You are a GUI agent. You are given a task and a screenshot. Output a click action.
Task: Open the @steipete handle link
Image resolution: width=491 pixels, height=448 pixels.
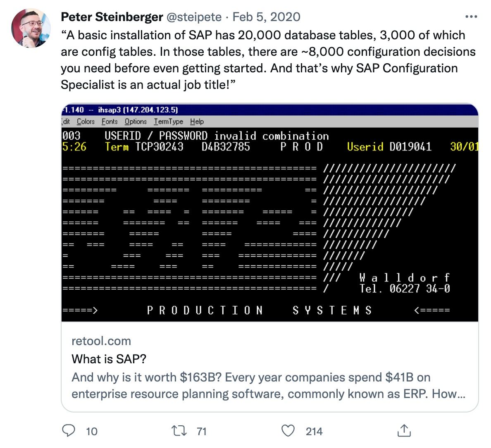[194, 17]
